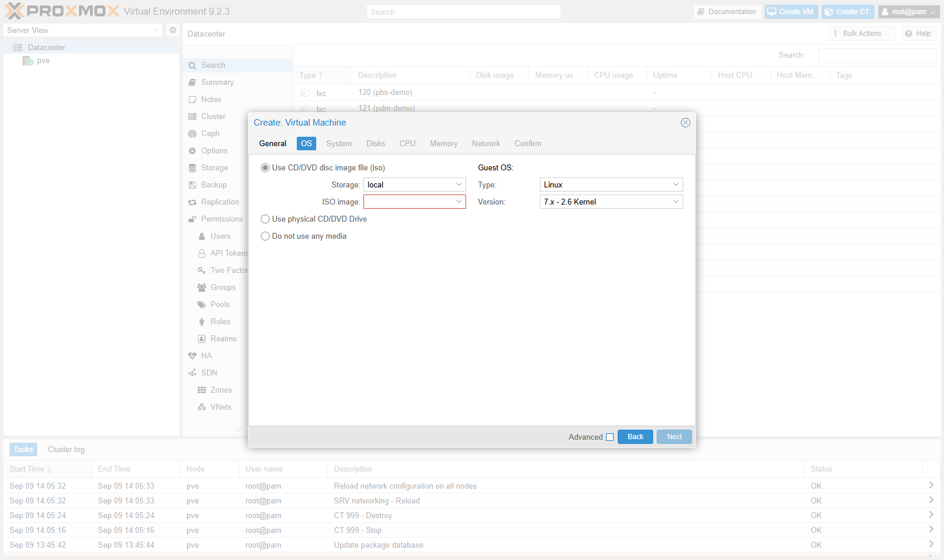The image size is (944, 560).
Task: Click the Groups people icon
Action: pyautogui.click(x=202, y=288)
